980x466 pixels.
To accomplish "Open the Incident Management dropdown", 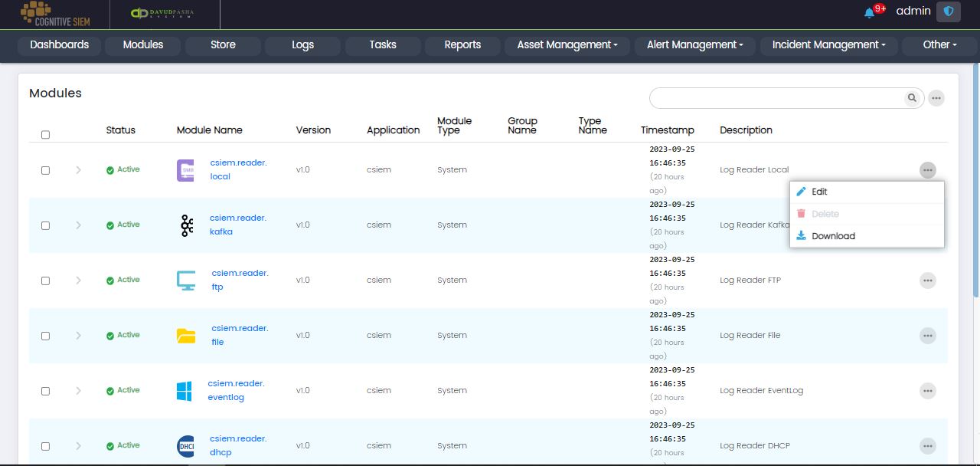I will click(828, 45).
